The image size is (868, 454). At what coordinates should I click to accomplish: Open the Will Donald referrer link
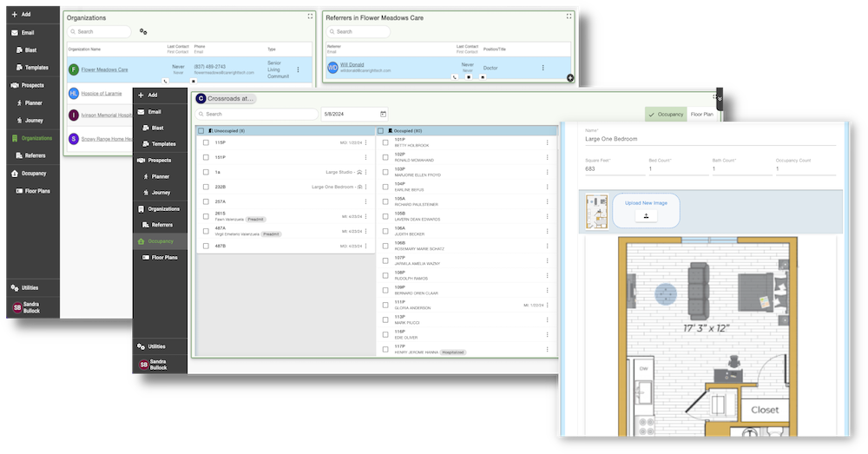coord(353,64)
